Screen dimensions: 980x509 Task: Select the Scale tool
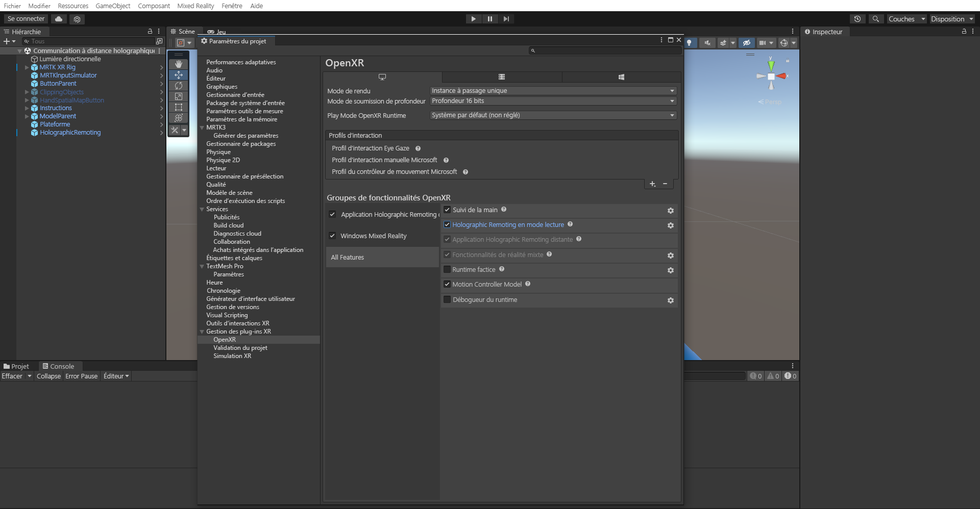click(179, 96)
